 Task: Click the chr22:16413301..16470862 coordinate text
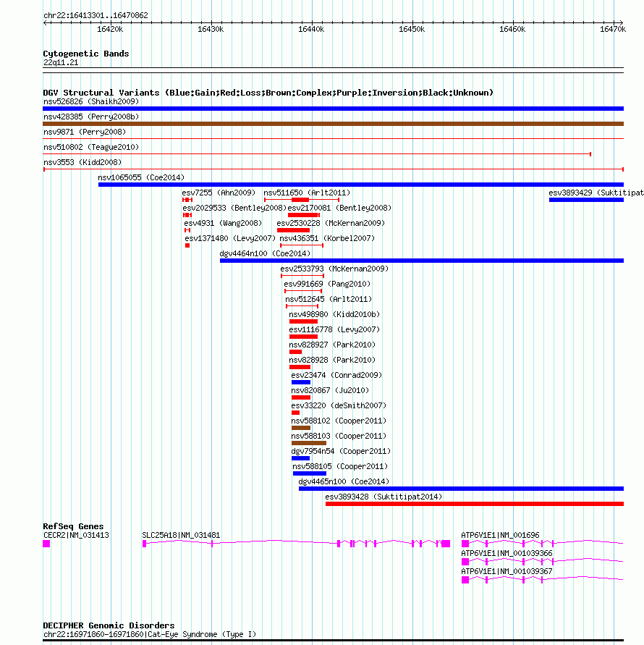point(96,16)
